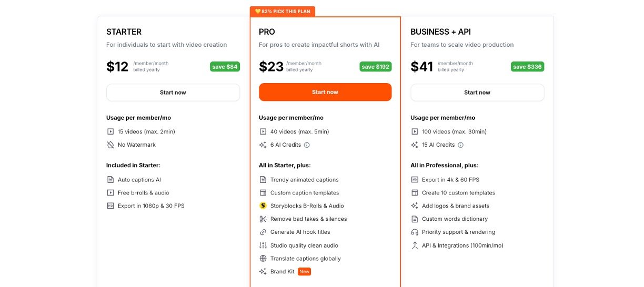The width and height of the screenshot is (644, 287).
Task: Click the info icon beside 6 AI Credits
Action: [x=307, y=145]
